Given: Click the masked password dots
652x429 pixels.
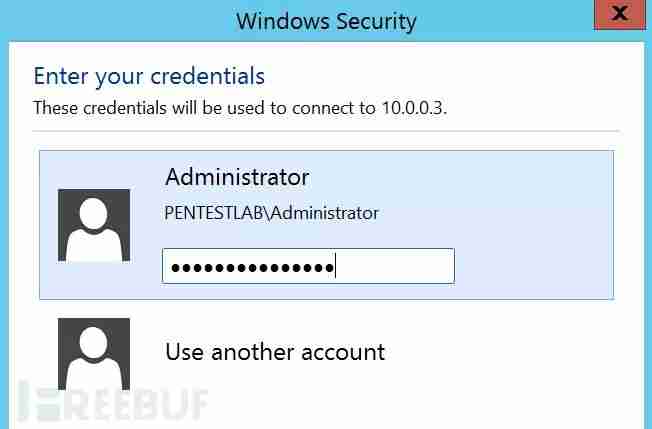Looking at the screenshot, I should click(x=250, y=267).
